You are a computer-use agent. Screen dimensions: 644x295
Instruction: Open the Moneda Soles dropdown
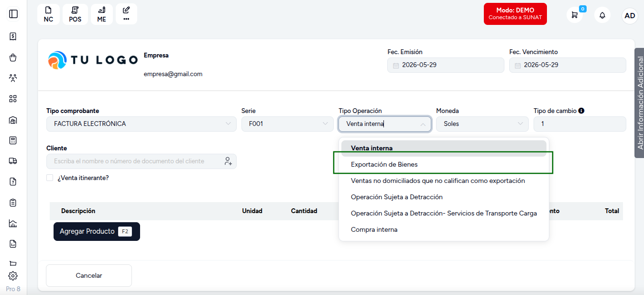[x=482, y=124]
